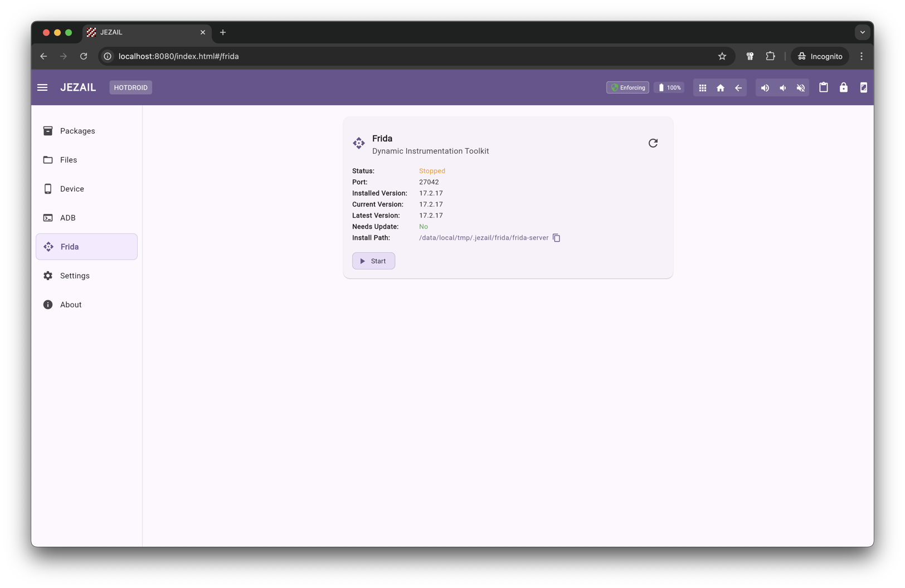This screenshot has height=588, width=905.
Task: Toggle the sidebar with the hamburger menu
Action: [x=42, y=87]
